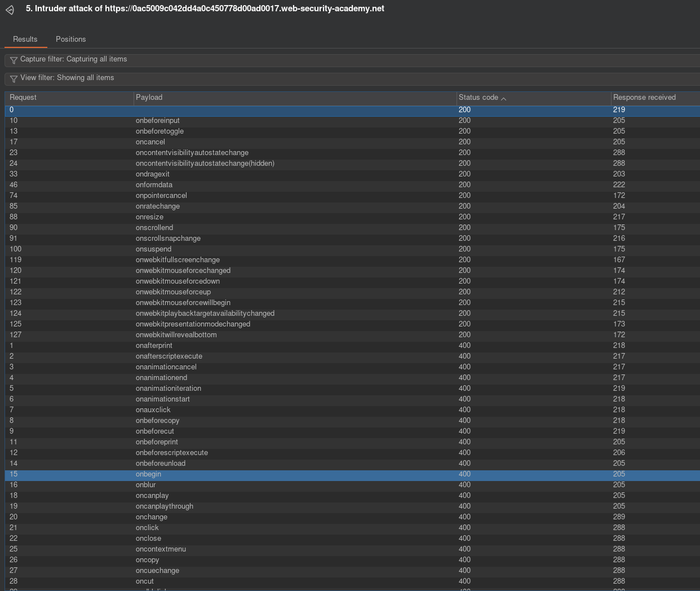Click the Status code sort arrow
This screenshot has width=700, height=591.
(504, 99)
